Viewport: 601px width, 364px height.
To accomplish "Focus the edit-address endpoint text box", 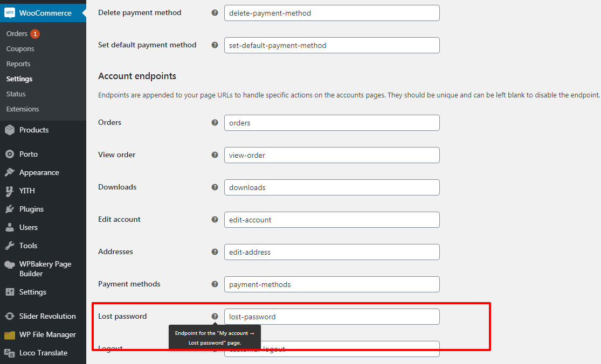I will [332, 252].
